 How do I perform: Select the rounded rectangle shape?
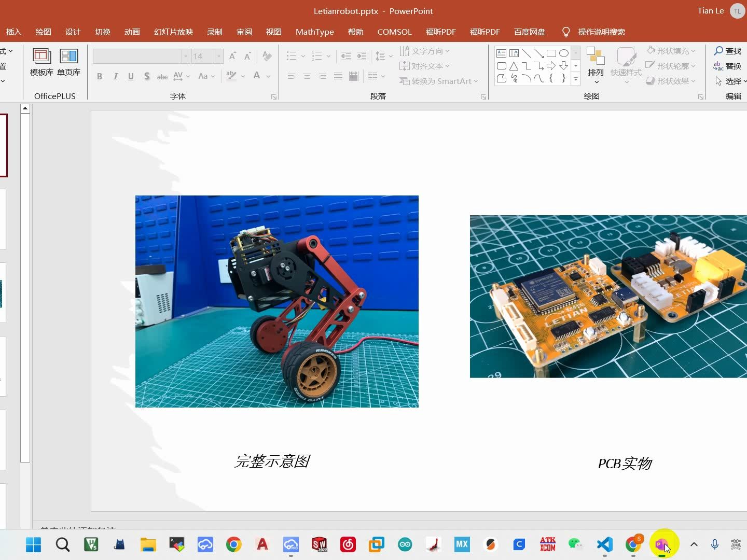pos(501,66)
